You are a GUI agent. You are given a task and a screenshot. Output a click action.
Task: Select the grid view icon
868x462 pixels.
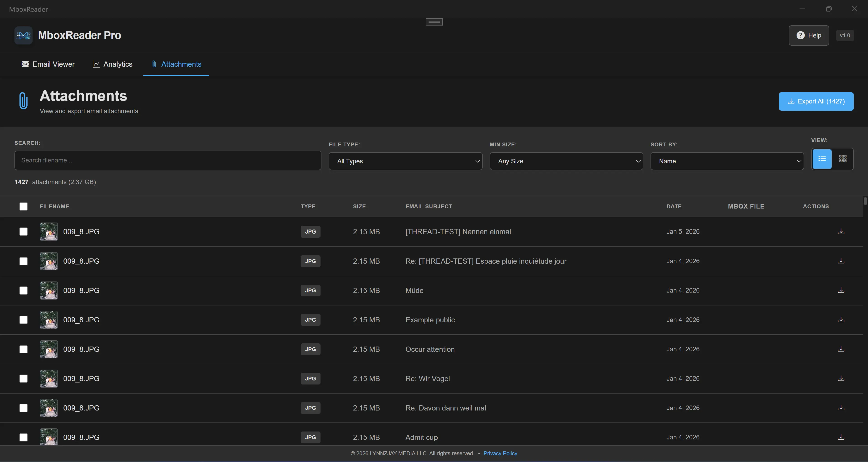point(843,159)
